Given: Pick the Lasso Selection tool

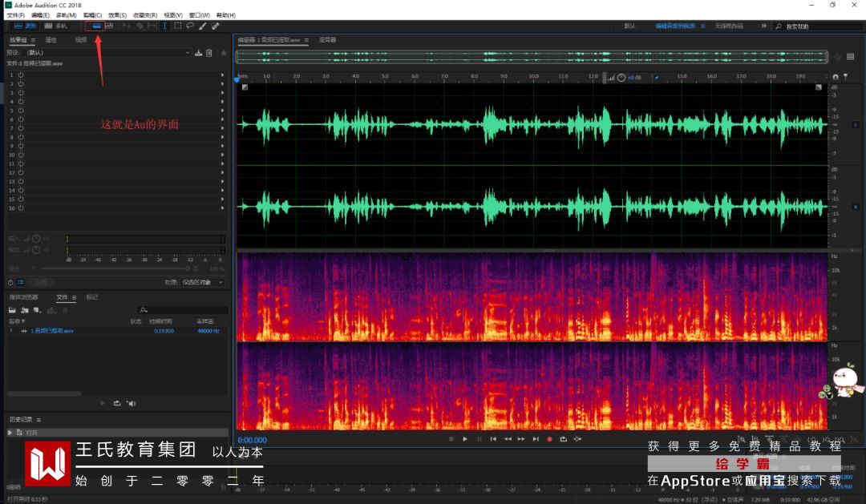Looking at the screenshot, I should tap(190, 26).
